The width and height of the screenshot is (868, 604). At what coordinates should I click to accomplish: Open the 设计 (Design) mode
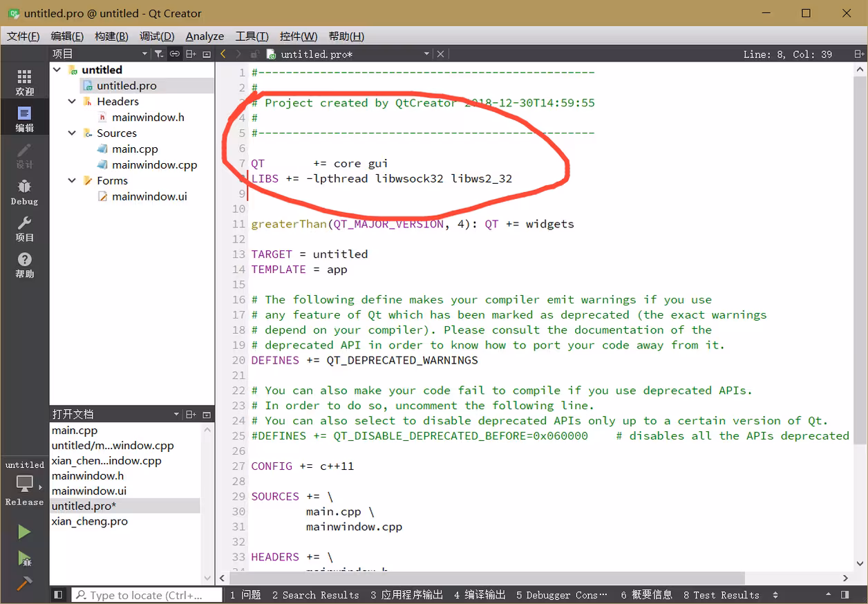point(24,155)
